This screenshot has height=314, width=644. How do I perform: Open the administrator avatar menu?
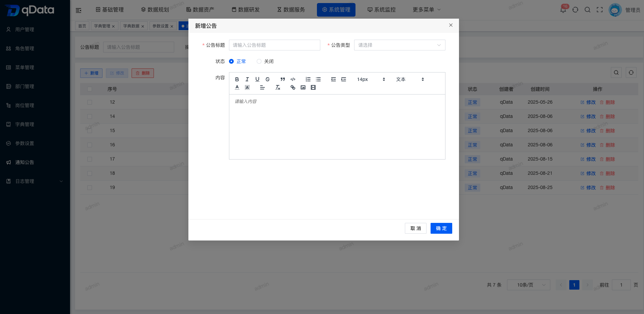[615, 10]
